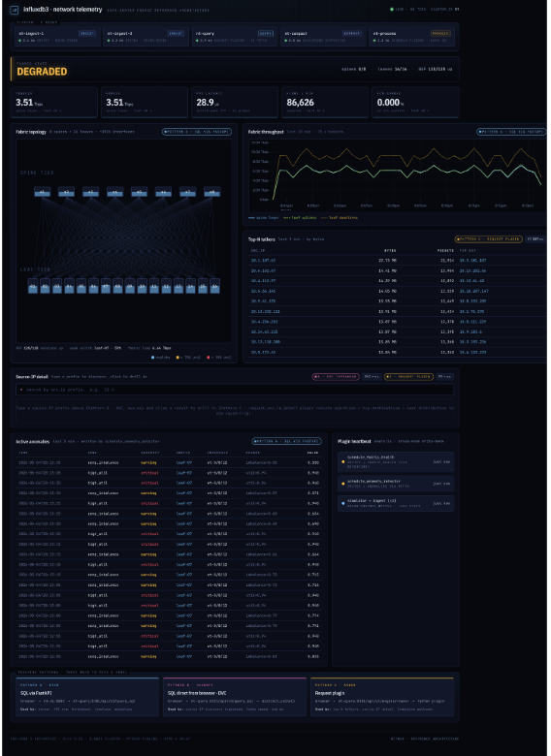Select leaf node 01 in topology
The height and width of the screenshot is (756, 551).
click(x=33, y=286)
